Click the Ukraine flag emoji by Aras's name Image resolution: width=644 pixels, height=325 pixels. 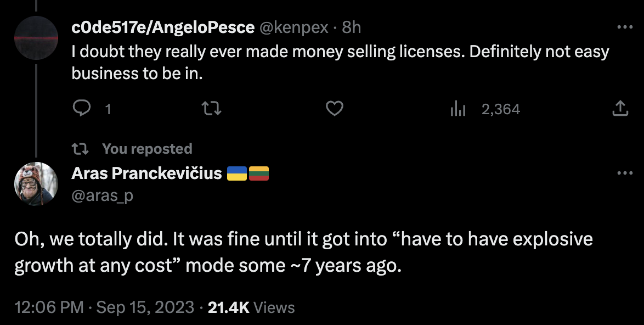(x=236, y=174)
